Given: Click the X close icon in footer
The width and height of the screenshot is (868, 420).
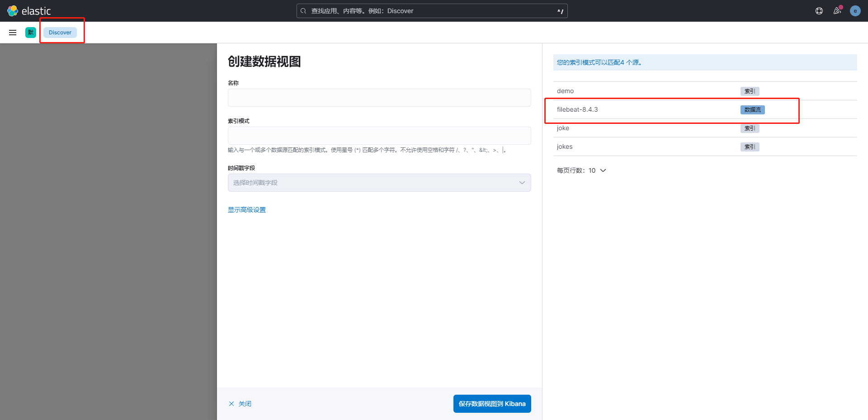Looking at the screenshot, I should click(231, 404).
